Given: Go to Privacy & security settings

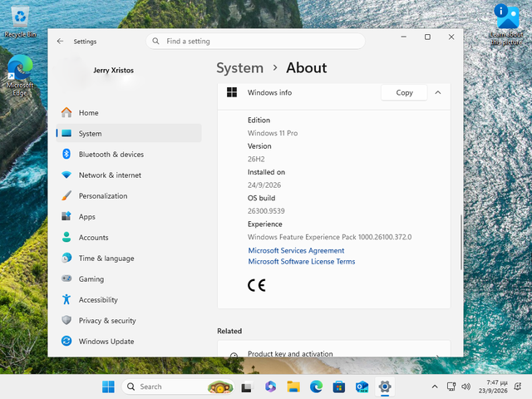Looking at the screenshot, I should point(128,321).
